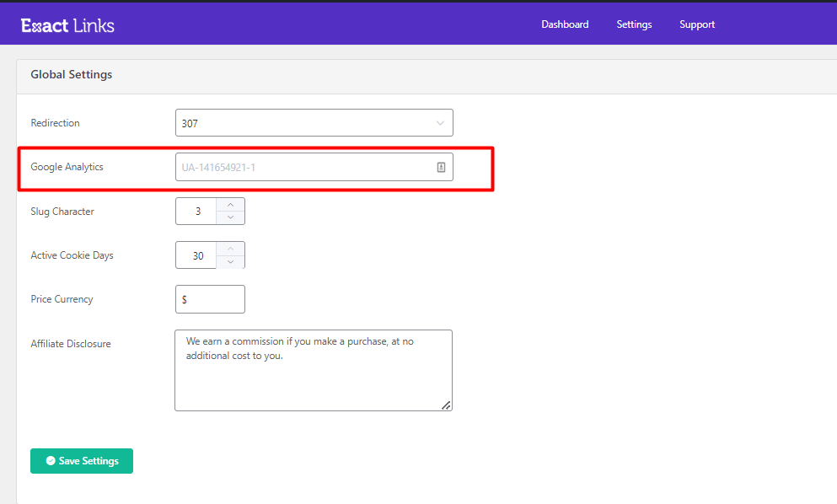Increase the Slug Character value
The height and width of the screenshot is (504, 837).
point(231,205)
